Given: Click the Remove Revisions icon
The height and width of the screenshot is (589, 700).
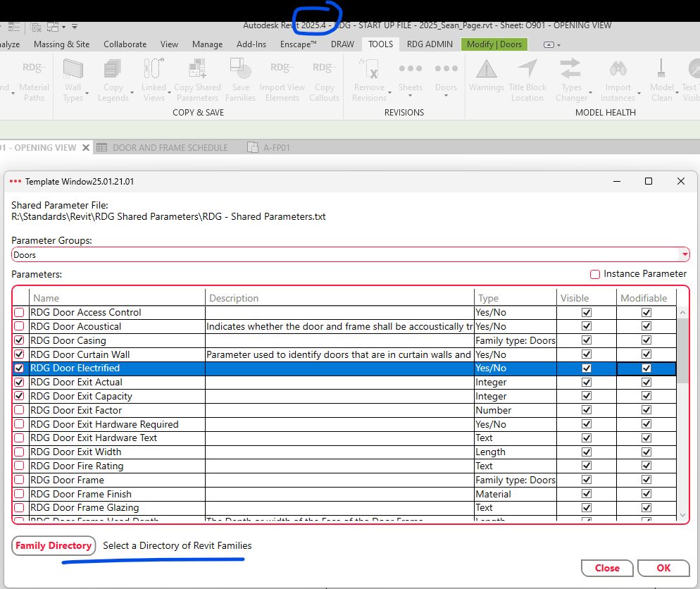Looking at the screenshot, I should 369,70.
